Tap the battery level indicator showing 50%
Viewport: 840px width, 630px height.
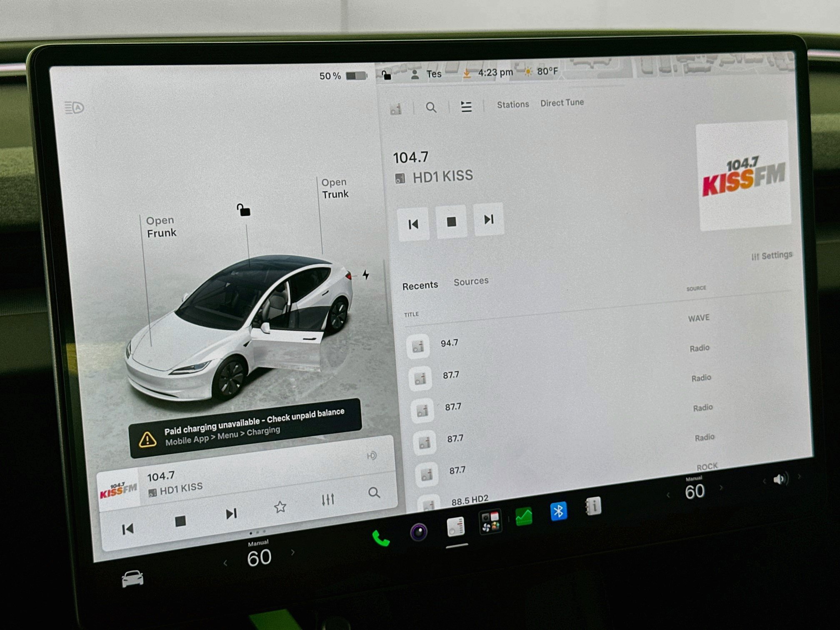pyautogui.click(x=343, y=76)
